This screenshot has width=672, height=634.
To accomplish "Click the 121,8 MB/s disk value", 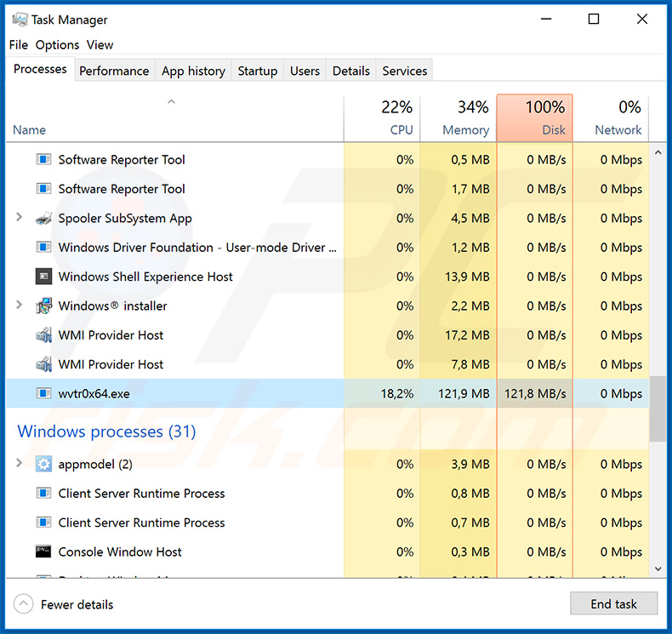I will click(535, 393).
